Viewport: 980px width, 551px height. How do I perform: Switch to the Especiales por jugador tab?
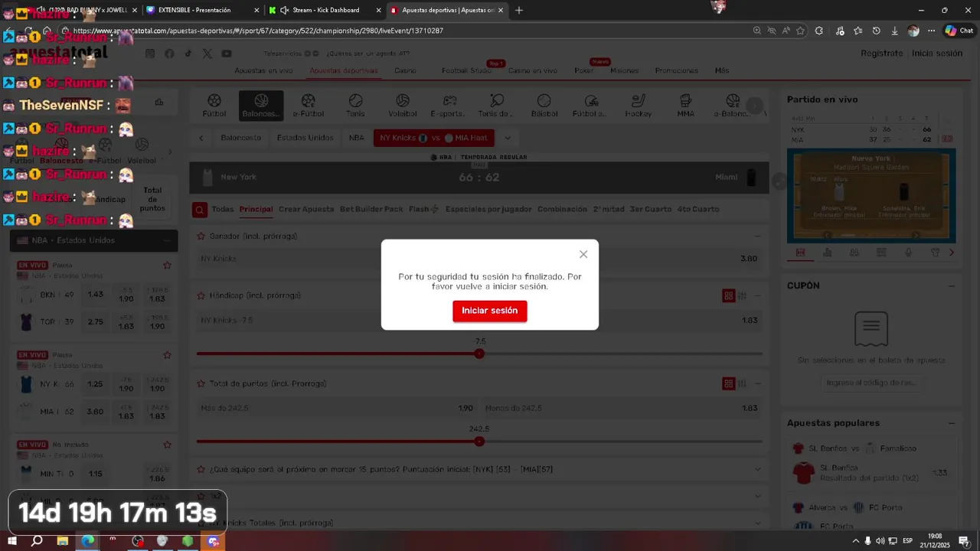point(488,209)
